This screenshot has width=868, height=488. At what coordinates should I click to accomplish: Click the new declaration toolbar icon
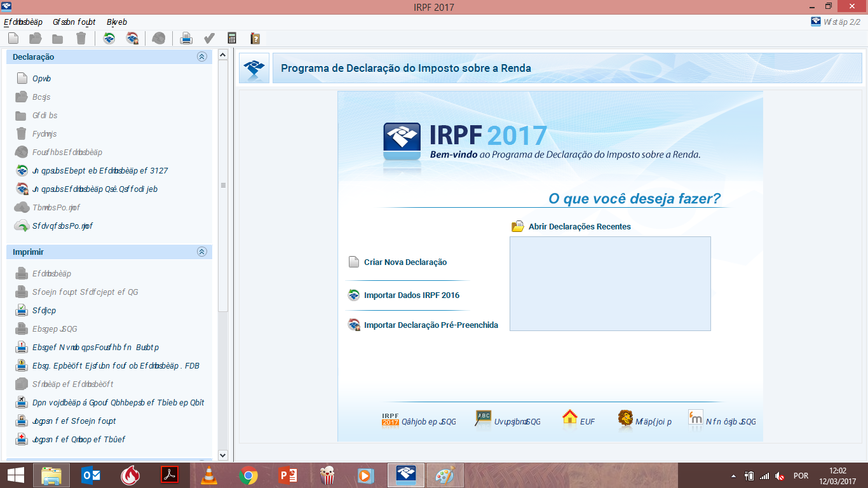pyautogui.click(x=13, y=39)
